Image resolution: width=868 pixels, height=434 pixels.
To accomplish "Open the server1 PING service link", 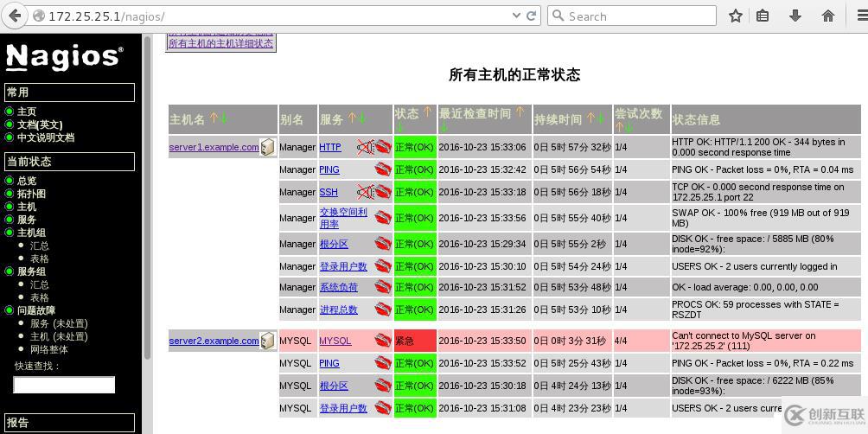I will pos(329,169).
